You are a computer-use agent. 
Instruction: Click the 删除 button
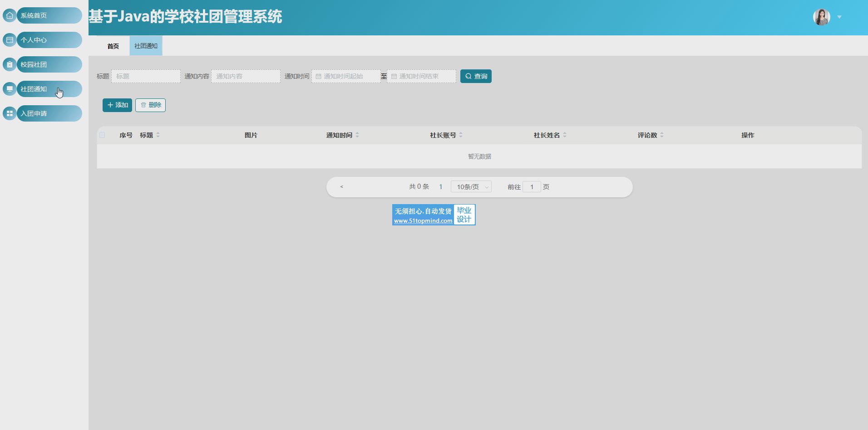150,105
